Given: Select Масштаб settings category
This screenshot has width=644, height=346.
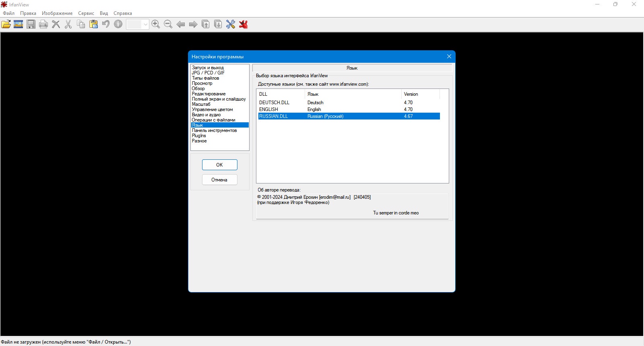Looking at the screenshot, I should point(220,104).
